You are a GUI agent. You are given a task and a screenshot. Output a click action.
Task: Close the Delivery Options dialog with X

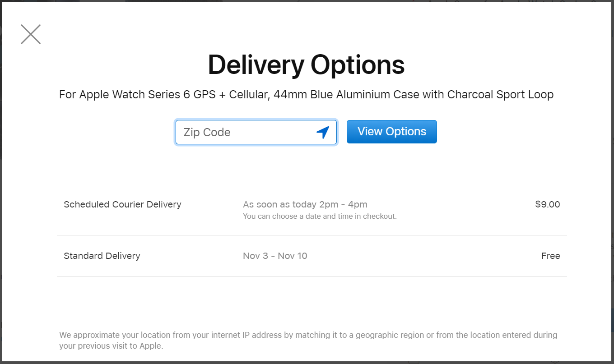(x=31, y=34)
